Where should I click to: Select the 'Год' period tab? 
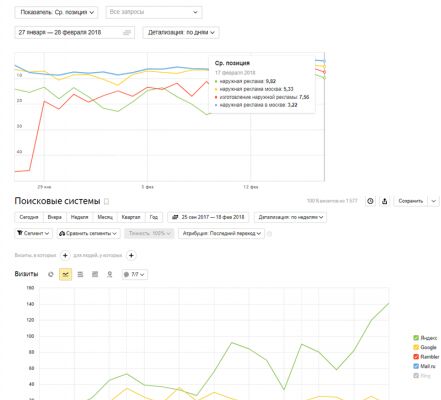[x=154, y=217]
